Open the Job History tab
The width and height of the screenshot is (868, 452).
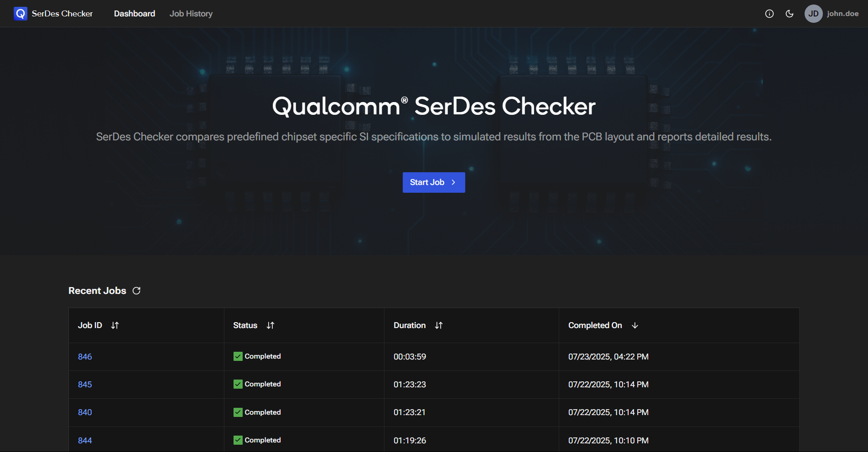tap(191, 14)
